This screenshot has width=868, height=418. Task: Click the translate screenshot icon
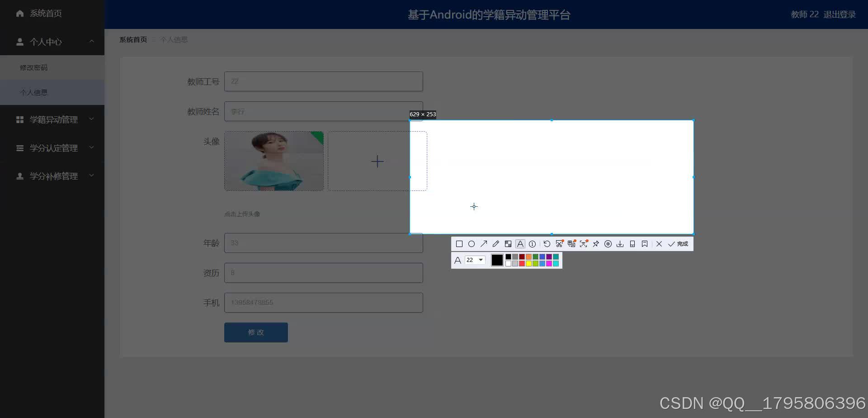(571, 244)
